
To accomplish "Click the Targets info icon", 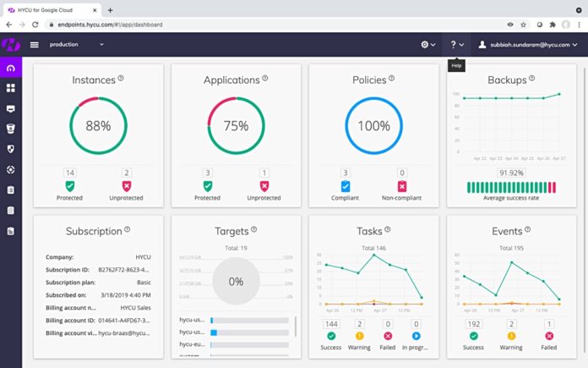I will pyautogui.click(x=254, y=229).
